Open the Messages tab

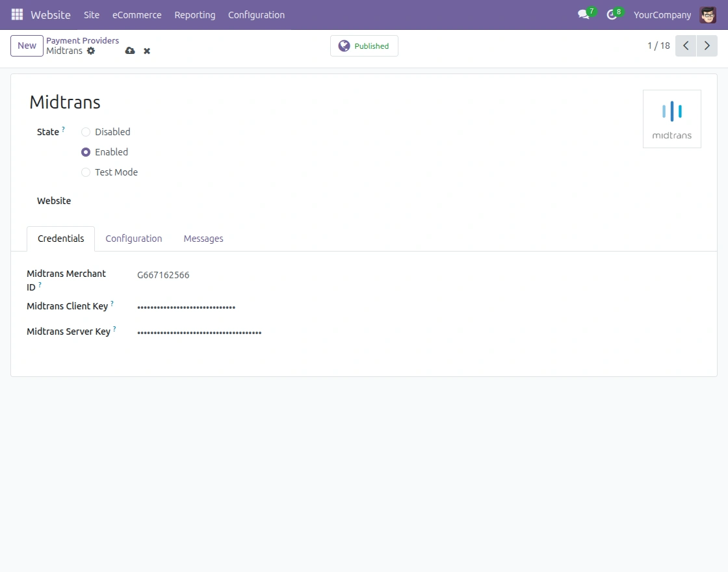tap(203, 238)
